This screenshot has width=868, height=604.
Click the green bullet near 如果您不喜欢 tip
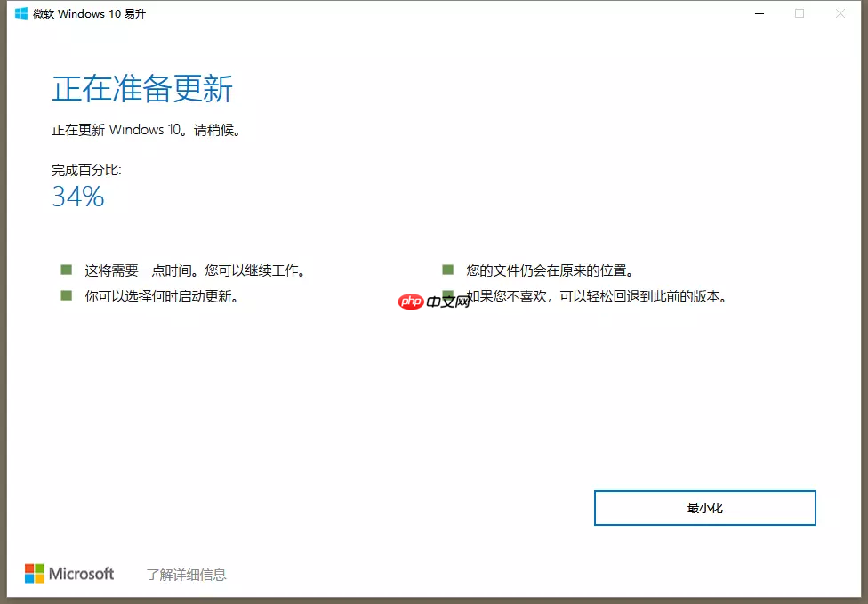pyautogui.click(x=447, y=294)
